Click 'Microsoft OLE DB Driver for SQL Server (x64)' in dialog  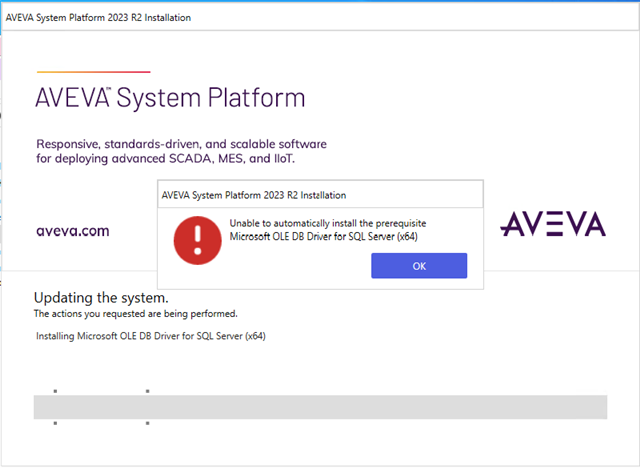click(x=323, y=237)
